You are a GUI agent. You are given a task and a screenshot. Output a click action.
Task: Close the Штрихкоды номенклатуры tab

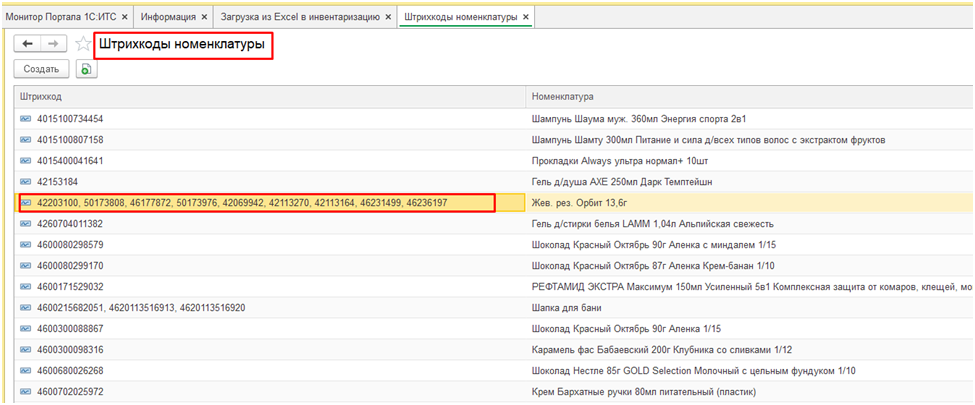click(x=526, y=17)
